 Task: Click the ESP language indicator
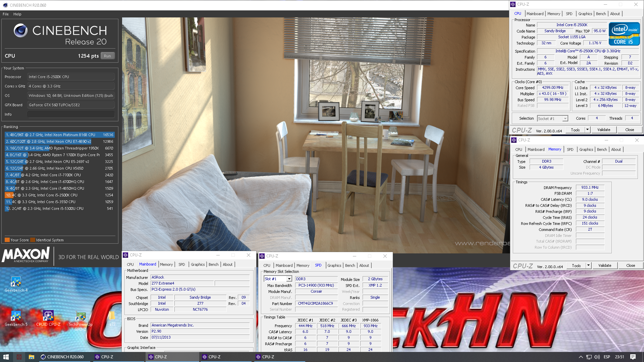(x=607, y=357)
